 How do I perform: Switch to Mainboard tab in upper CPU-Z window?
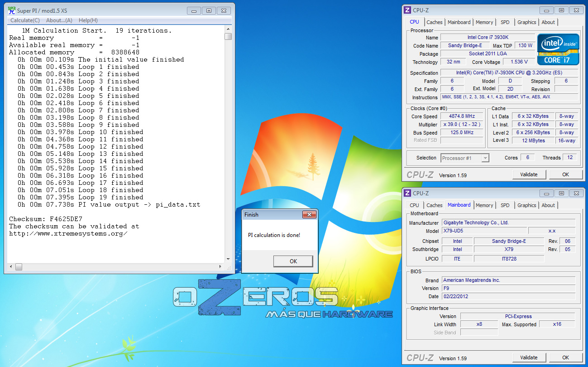pyautogui.click(x=459, y=22)
